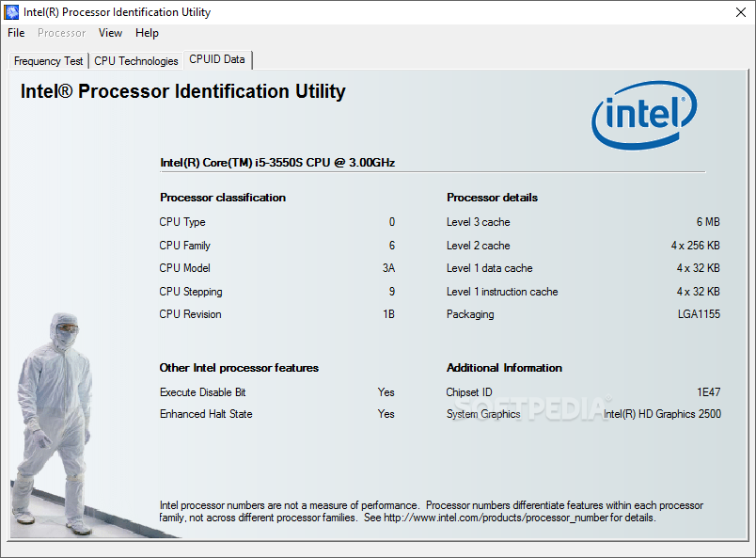This screenshot has width=756, height=558.
Task: Click the Chipset ID label
Action: click(469, 392)
